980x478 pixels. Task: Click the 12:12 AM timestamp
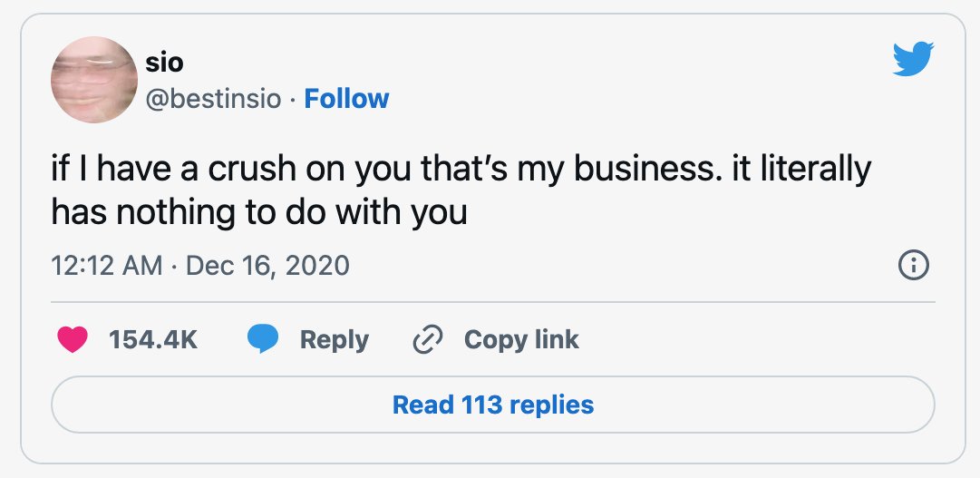106,265
